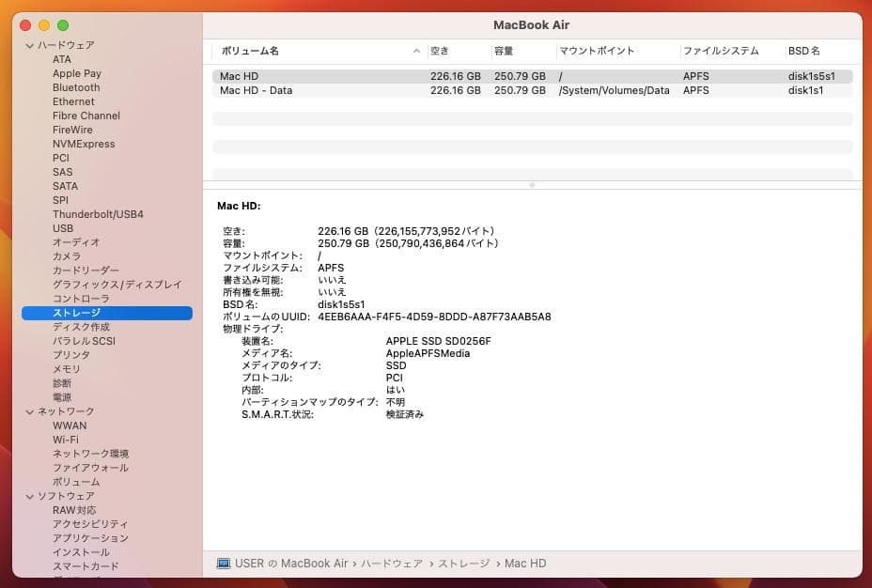Collapse the ハードウェア section
Screen dimensions: 872x588
tap(30, 46)
